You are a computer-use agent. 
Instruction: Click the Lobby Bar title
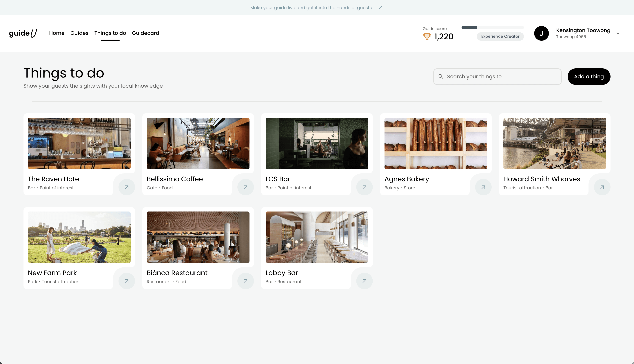[x=281, y=273]
